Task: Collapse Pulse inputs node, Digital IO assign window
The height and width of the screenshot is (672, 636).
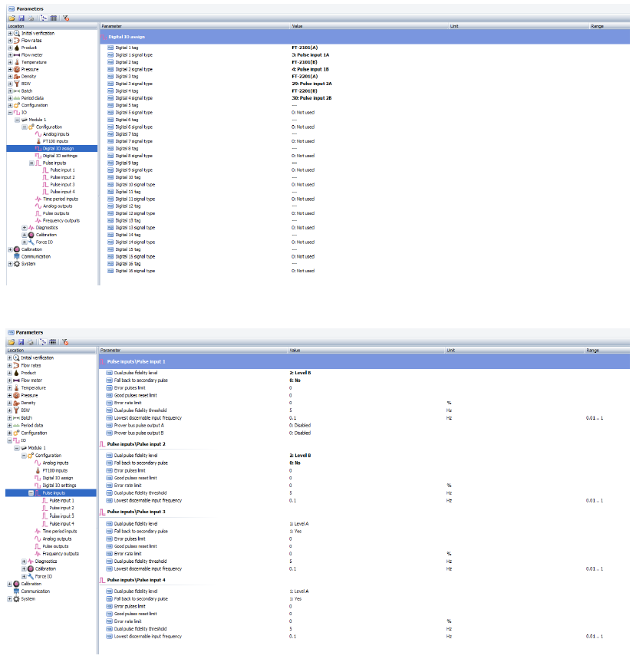Action: (31, 163)
